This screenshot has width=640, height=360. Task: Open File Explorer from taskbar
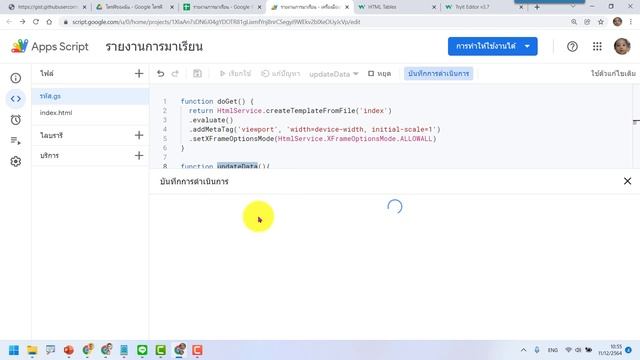32,350
